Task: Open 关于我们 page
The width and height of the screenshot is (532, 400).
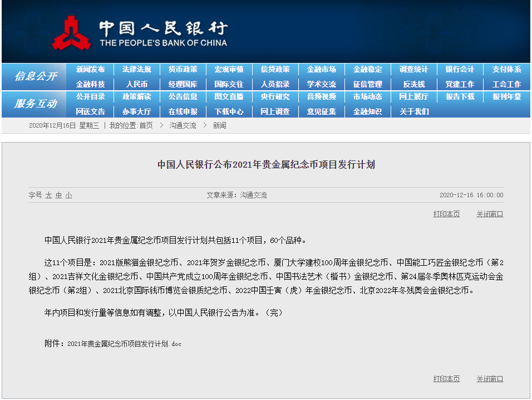Action: [414, 112]
